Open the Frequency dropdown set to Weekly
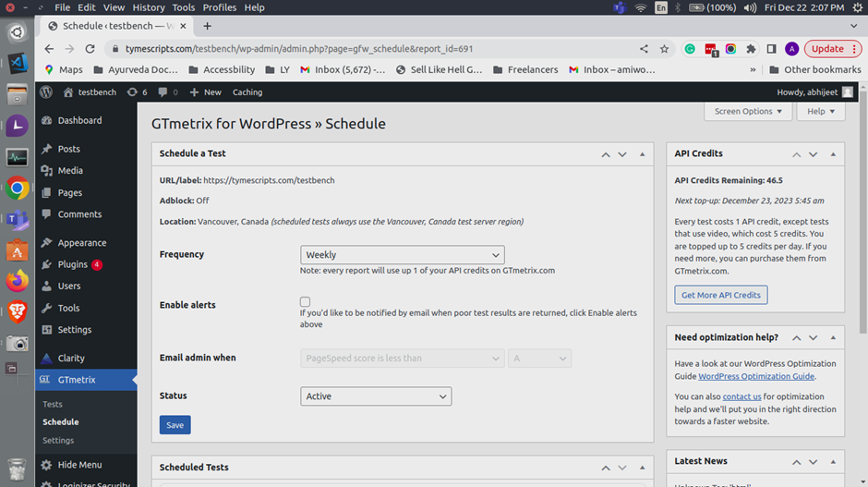The width and height of the screenshot is (868, 487). (x=402, y=255)
